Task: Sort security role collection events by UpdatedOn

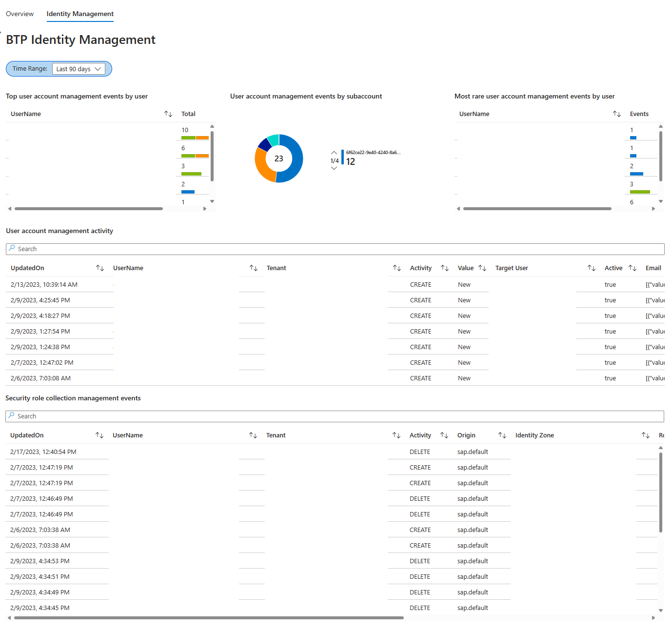Action: point(99,435)
